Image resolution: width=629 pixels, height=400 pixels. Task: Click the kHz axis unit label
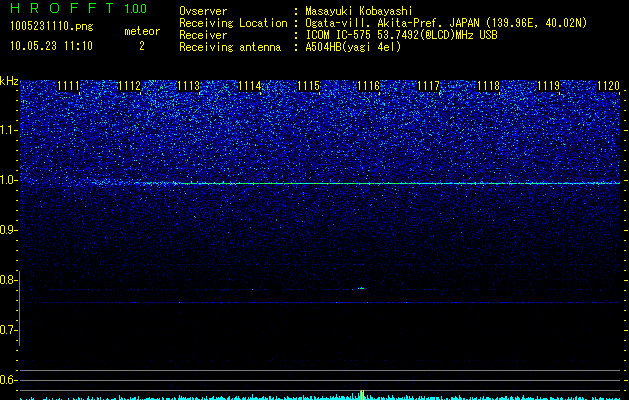[x=9, y=81]
